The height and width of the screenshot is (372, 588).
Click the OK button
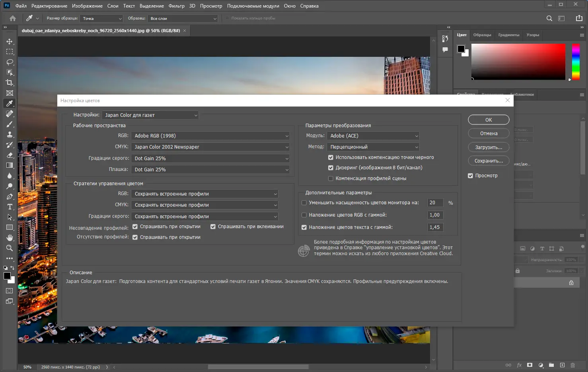tap(489, 120)
